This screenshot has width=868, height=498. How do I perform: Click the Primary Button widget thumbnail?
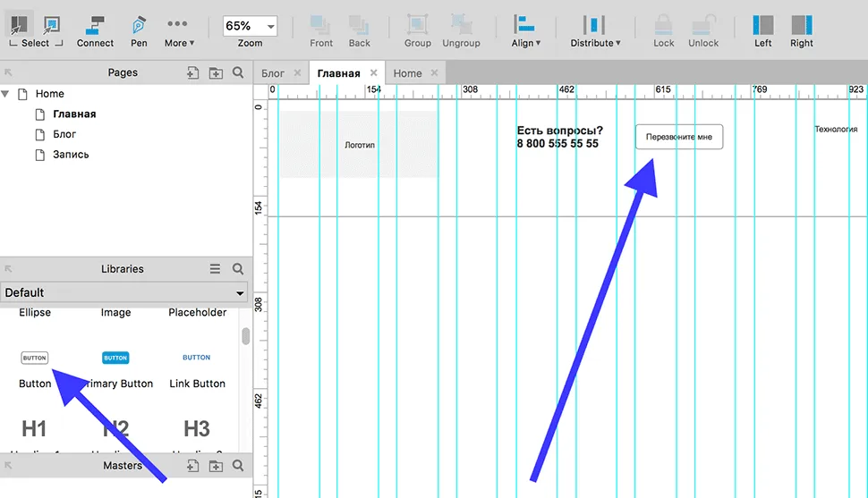click(x=115, y=358)
